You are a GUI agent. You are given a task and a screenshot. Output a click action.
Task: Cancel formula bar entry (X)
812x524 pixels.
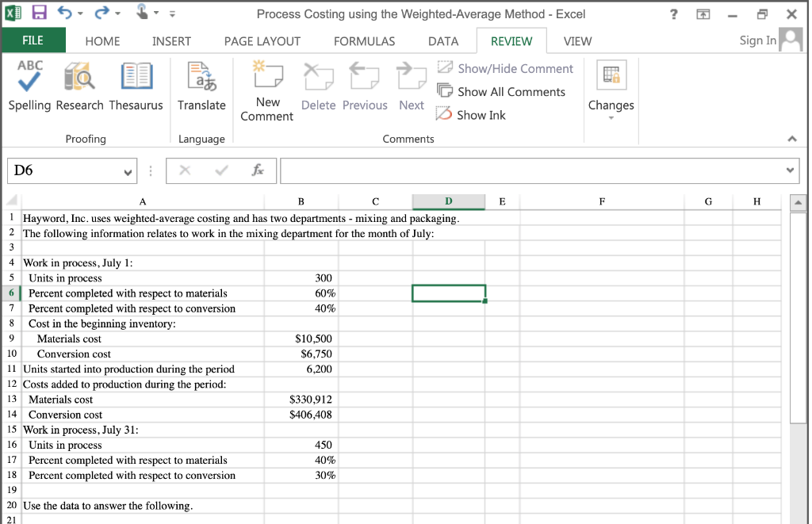pyautogui.click(x=185, y=170)
